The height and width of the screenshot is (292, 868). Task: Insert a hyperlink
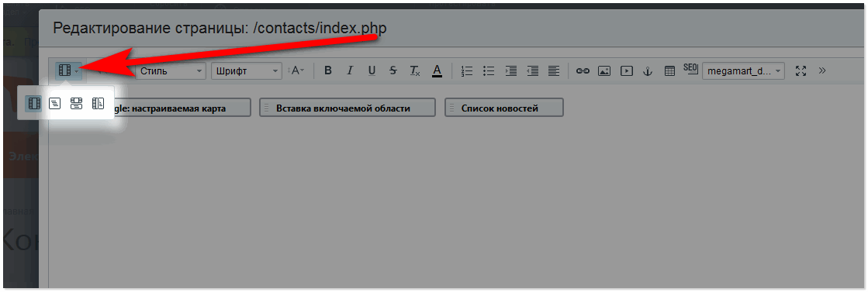(x=583, y=70)
